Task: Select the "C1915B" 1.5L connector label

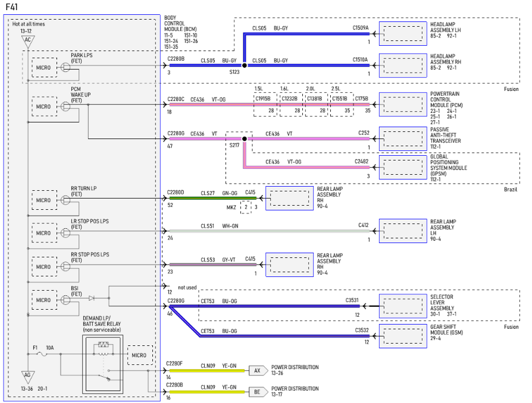Action: tap(263, 99)
